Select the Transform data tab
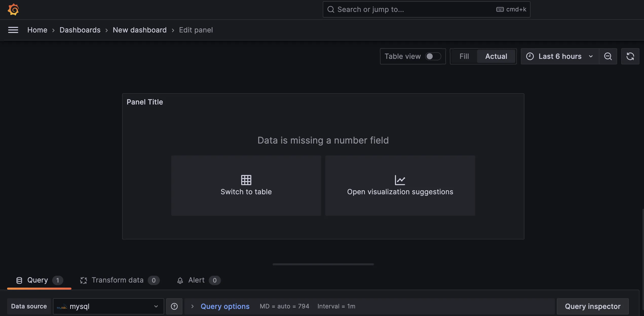Screen dimensions: 644x316 118,280
